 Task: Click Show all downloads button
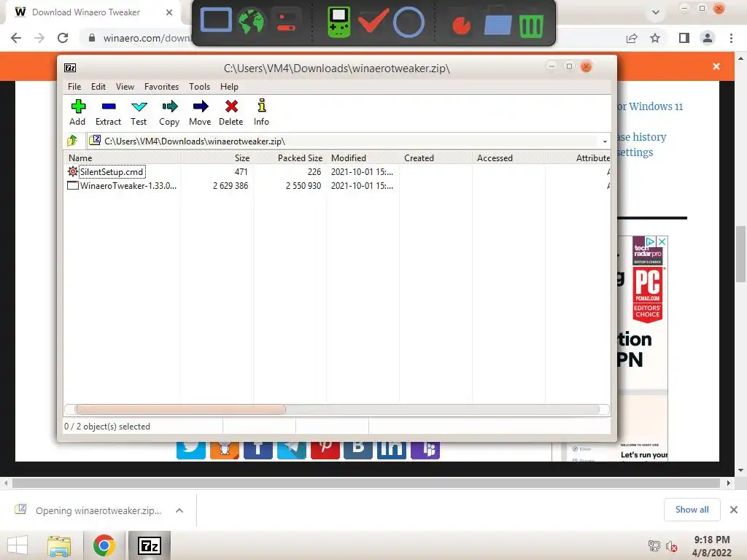click(x=692, y=510)
